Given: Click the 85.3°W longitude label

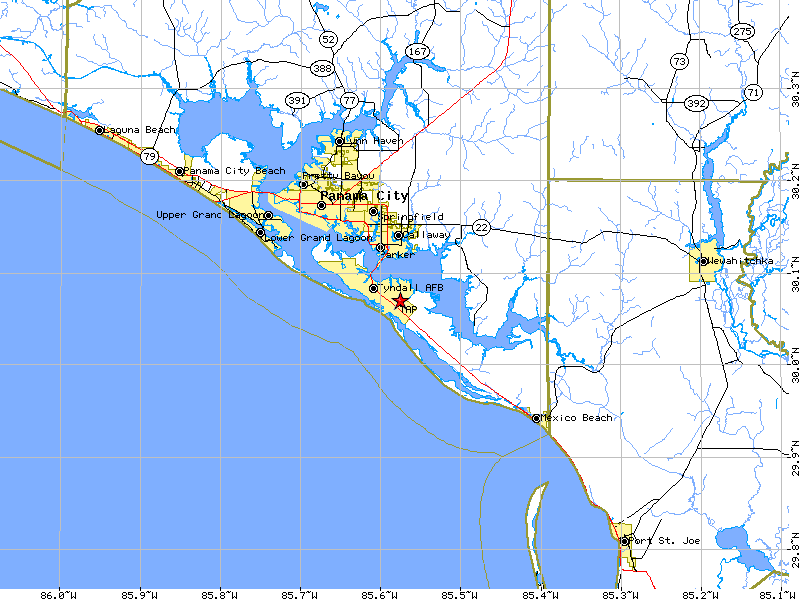Looking at the screenshot, I should pos(620,594).
